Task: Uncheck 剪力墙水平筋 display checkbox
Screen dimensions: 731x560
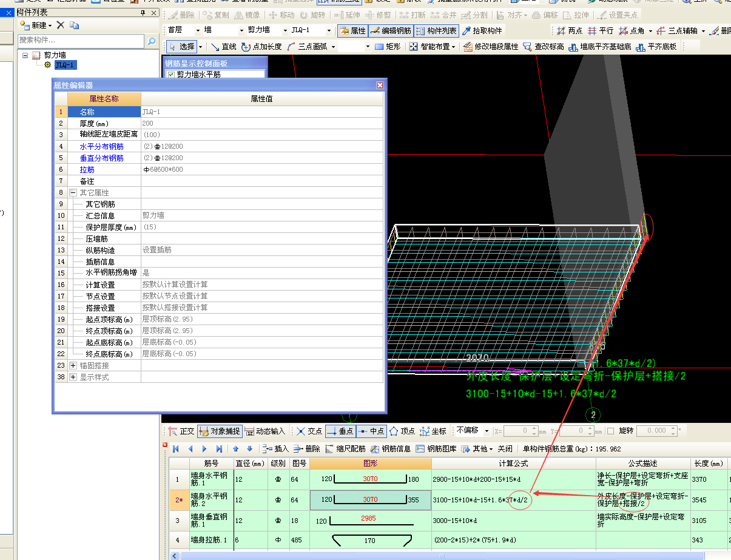Action: click(170, 75)
